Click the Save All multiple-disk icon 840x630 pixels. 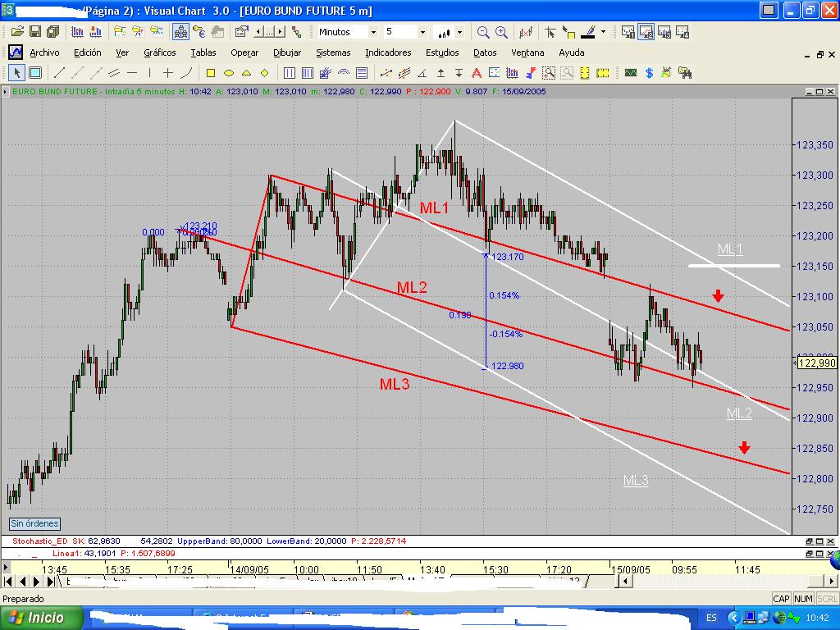click(x=53, y=32)
